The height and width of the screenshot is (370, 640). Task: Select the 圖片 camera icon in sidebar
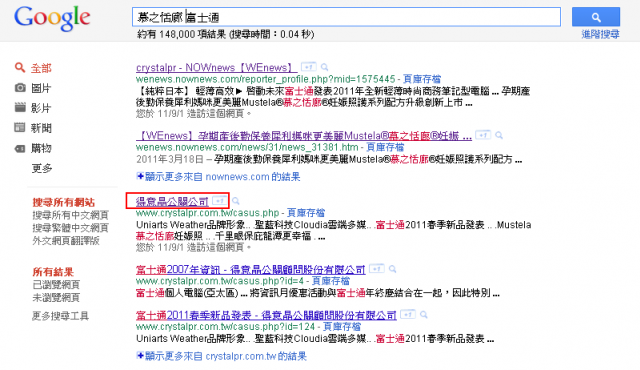click(20, 88)
